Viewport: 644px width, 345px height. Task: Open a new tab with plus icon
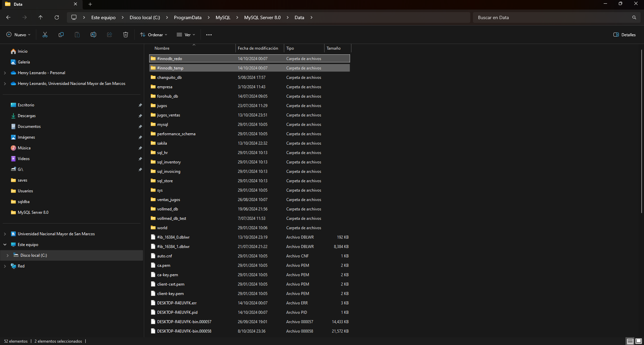point(90,4)
